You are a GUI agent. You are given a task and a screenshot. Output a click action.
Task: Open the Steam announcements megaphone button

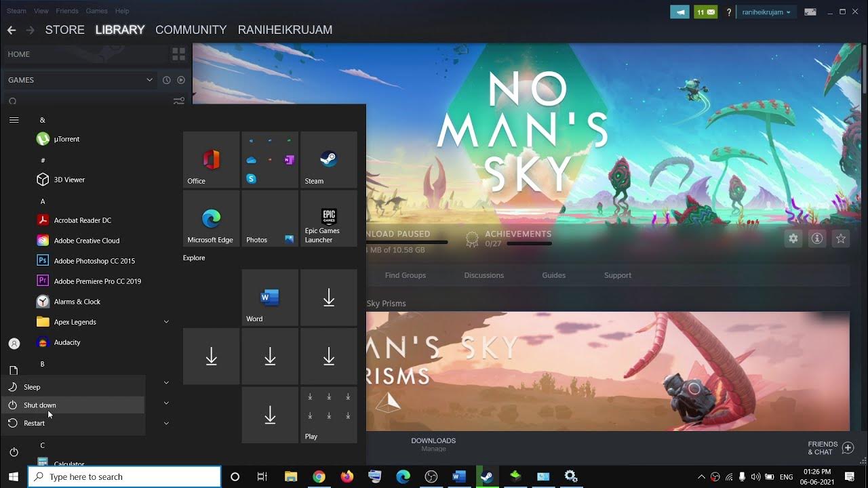pyautogui.click(x=679, y=12)
